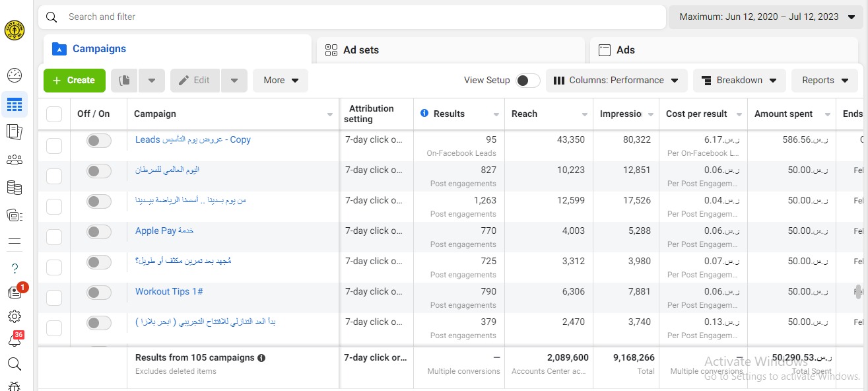Tick checkbox for Workout Tips 1# campaign
The width and height of the screenshot is (868, 391).
[x=54, y=298]
